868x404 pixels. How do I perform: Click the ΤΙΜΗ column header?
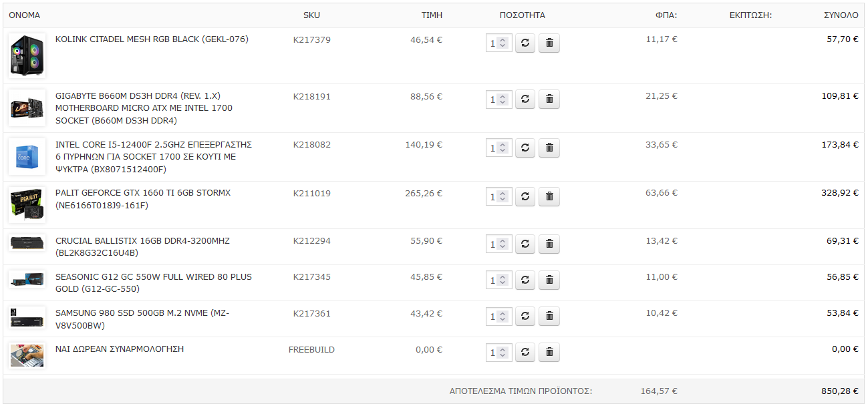[432, 15]
